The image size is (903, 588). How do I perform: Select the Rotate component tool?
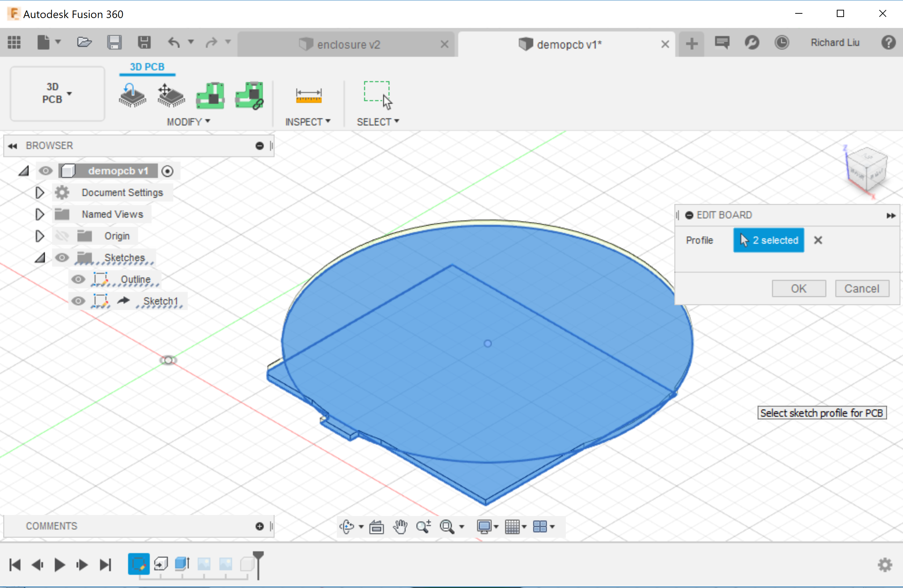coord(132,95)
